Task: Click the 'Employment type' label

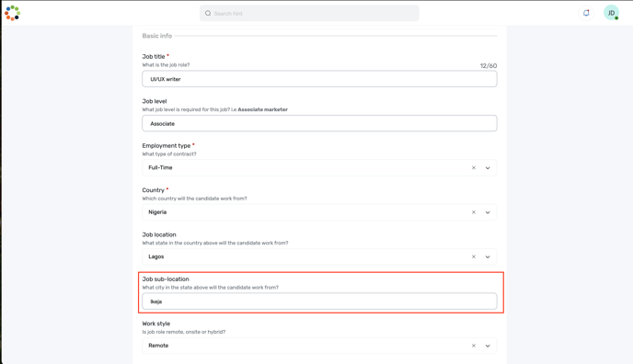Action: [x=167, y=145]
